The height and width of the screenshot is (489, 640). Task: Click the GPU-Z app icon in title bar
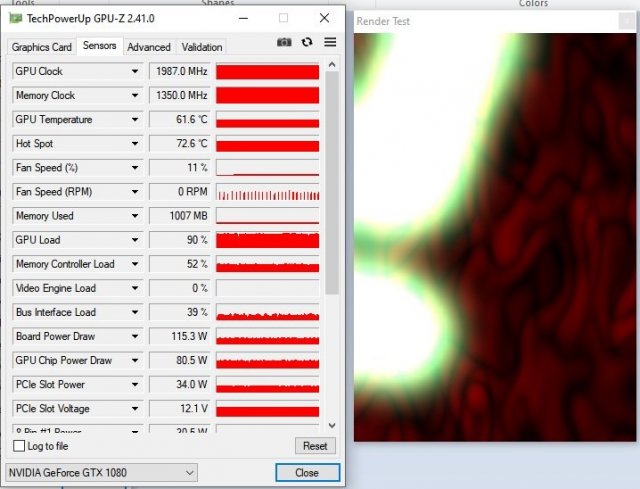(13, 18)
